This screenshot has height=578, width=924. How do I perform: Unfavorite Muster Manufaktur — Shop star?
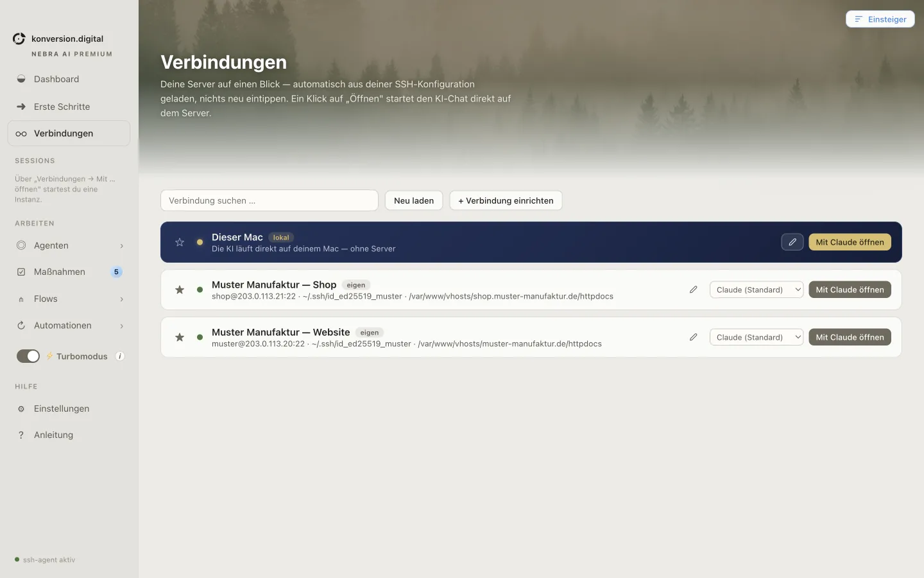pos(180,290)
